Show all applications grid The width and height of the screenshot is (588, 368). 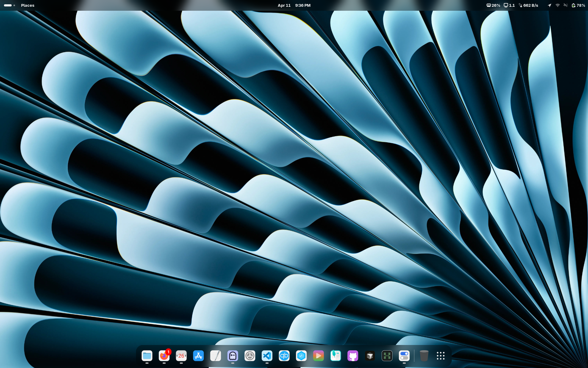point(441,356)
